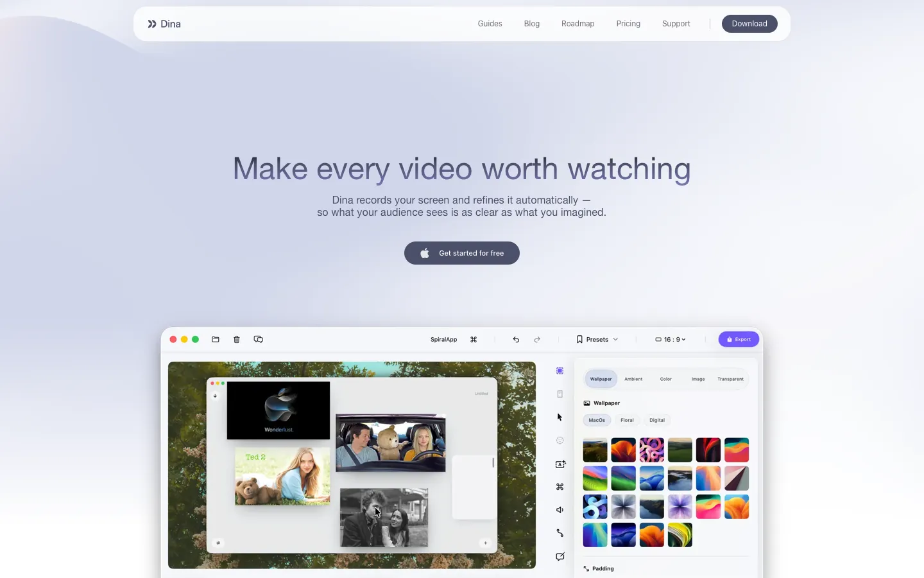Select the Wallpaper background type
924x578 pixels.
click(x=601, y=379)
